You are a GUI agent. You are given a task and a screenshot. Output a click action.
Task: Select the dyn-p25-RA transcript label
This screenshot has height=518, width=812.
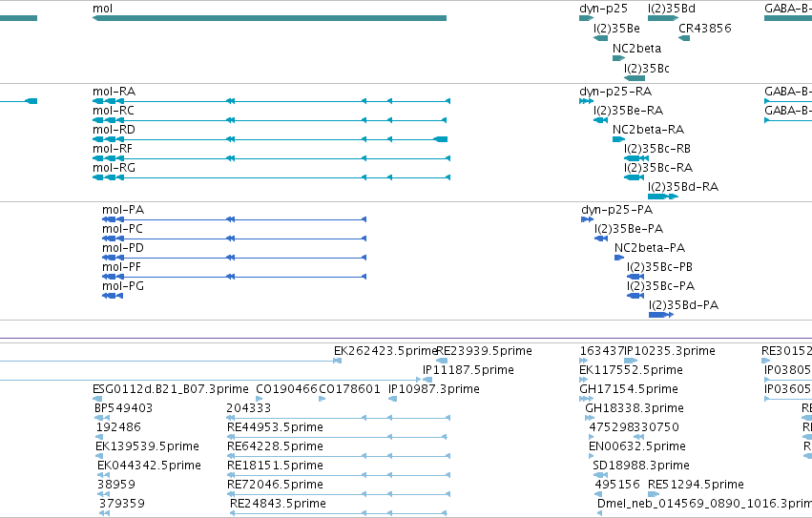(x=615, y=92)
